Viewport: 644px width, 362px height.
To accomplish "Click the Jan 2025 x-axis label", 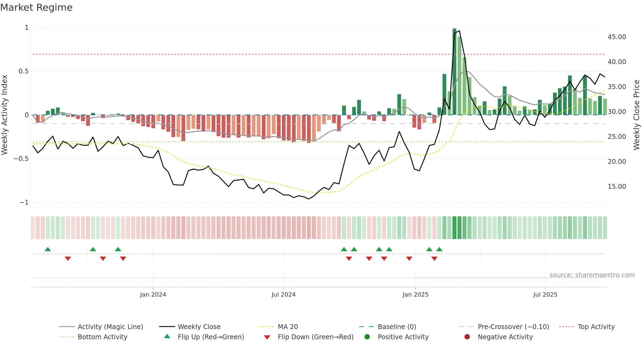I will [416, 294].
